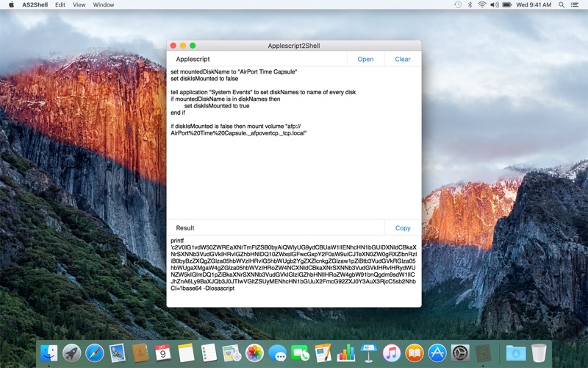Image resolution: width=588 pixels, height=368 pixels.
Task: Open App Store from the Dock
Action: click(437, 353)
